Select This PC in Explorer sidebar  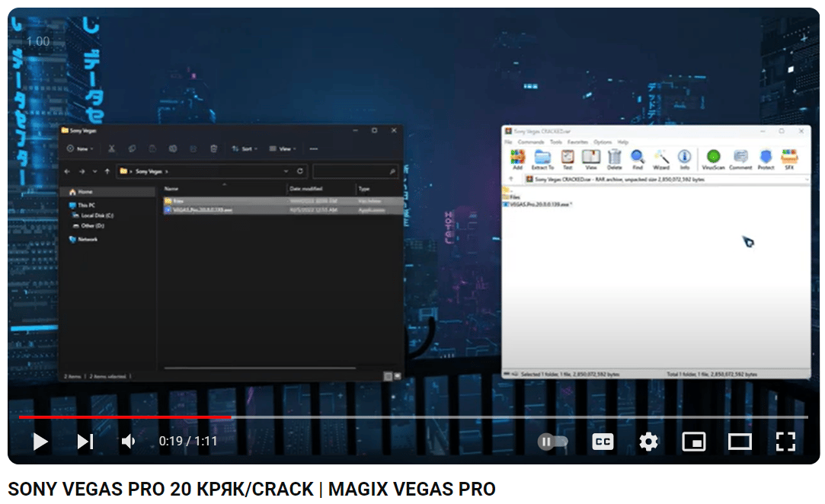coord(82,205)
